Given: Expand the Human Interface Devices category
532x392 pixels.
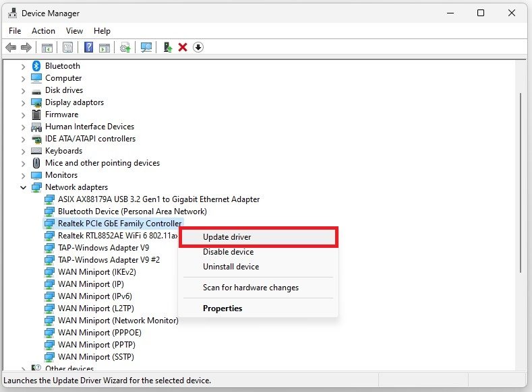Looking at the screenshot, I should coord(23,127).
